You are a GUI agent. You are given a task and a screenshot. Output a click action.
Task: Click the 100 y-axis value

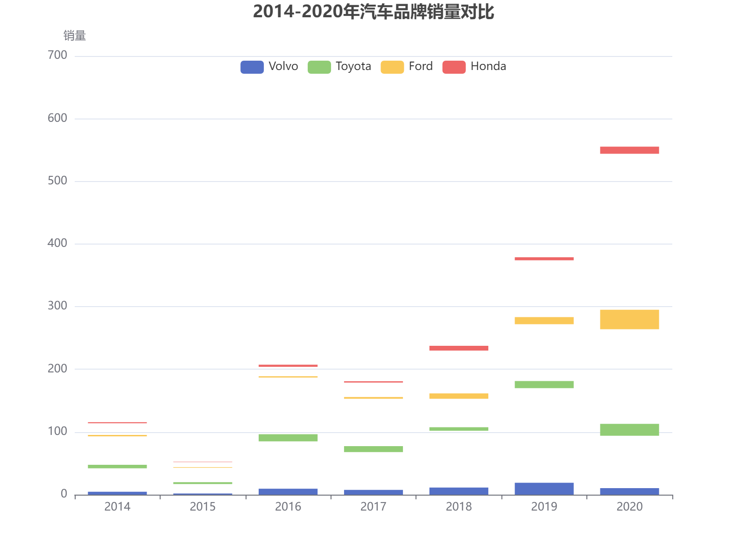pos(57,432)
